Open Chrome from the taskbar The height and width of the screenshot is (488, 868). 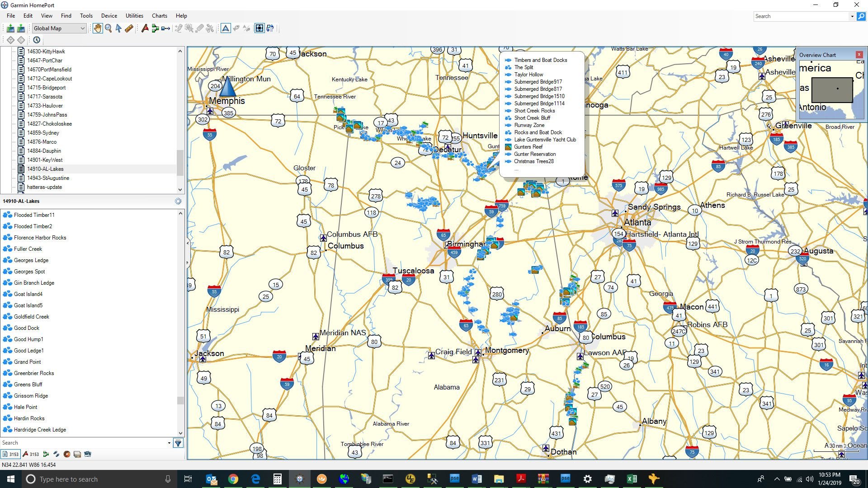[x=233, y=479]
